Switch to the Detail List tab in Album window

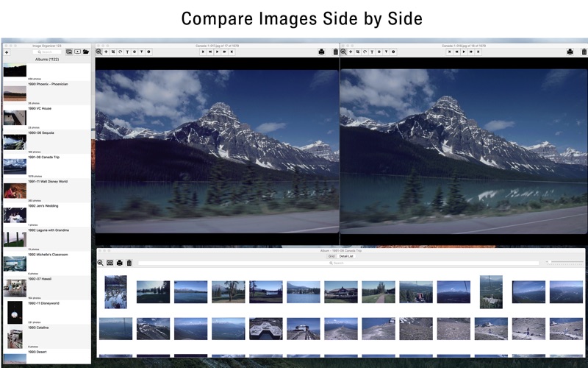coord(346,256)
